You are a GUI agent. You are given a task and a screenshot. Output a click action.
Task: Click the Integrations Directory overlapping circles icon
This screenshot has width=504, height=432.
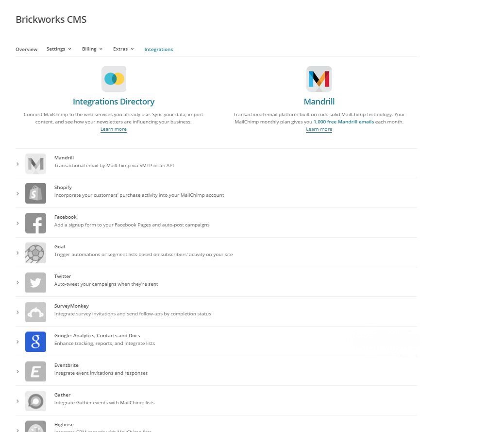pos(114,79)
